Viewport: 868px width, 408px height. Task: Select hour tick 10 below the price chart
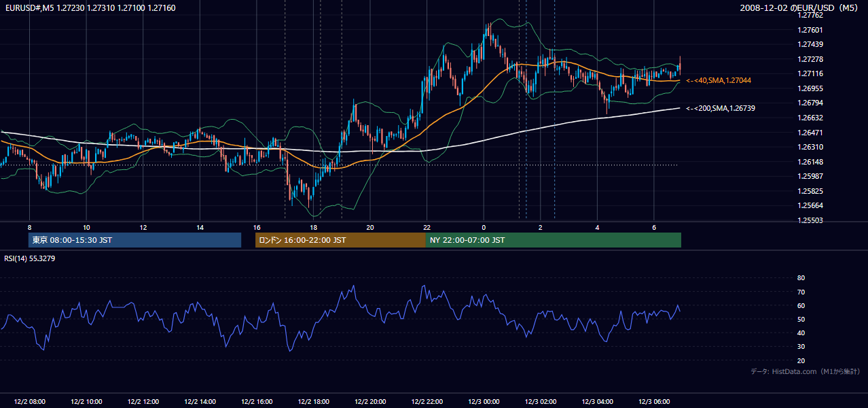point(86,227)
